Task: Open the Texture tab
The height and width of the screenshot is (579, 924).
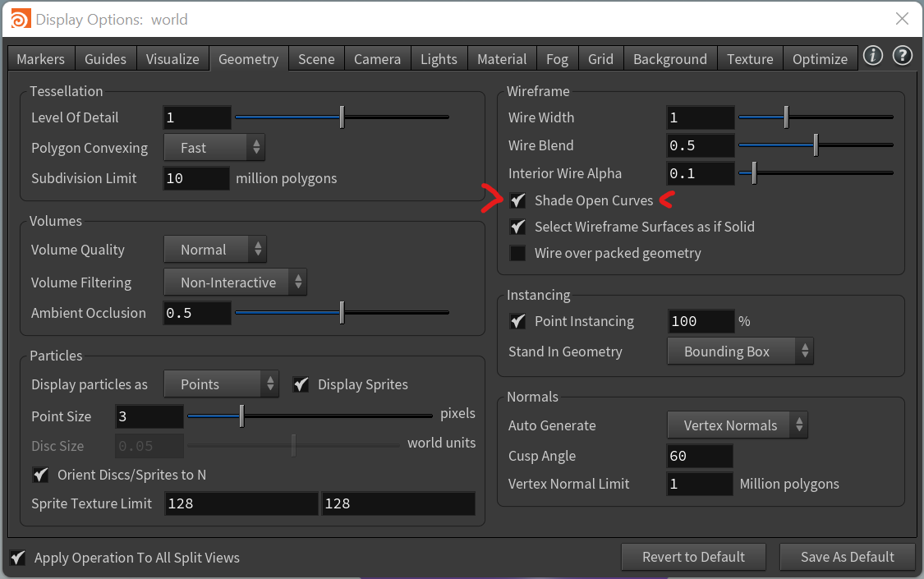Action: [750, 59]
